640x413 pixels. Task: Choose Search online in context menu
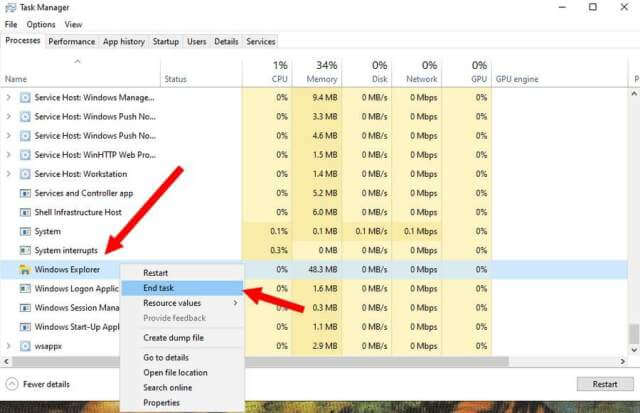[x=182, y=388]
